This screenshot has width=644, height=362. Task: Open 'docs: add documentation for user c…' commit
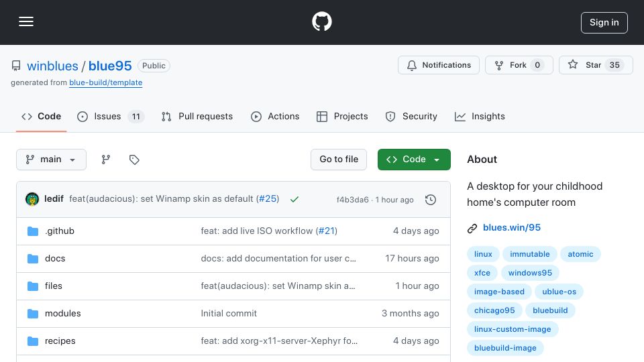pos(278,259)
